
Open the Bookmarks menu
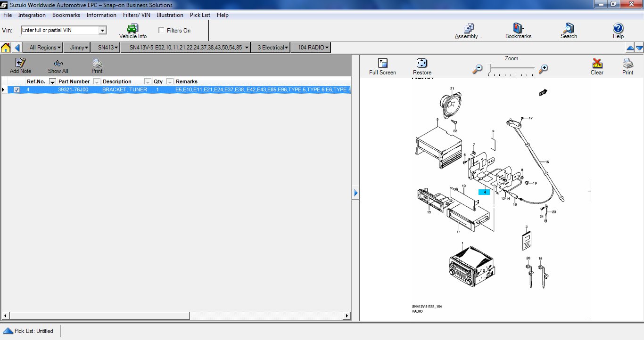tap(66, 15)
